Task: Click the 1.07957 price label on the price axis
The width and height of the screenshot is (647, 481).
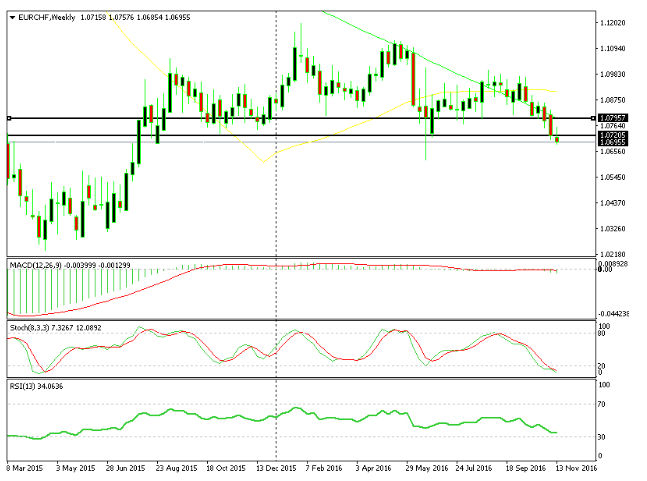Action: pyautogui.click(x=612, y=118)
